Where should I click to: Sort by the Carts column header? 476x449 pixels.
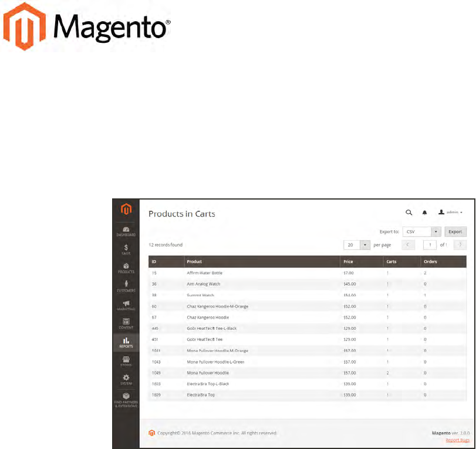point(402,262)
